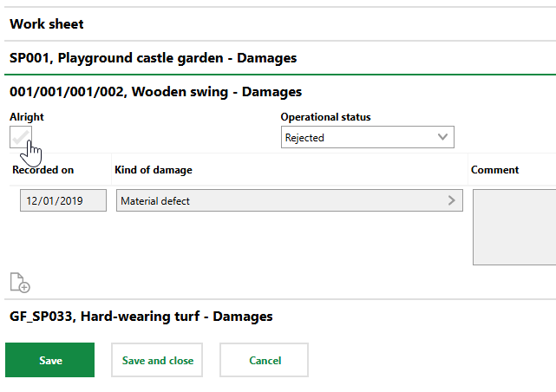
Task: Click the Kind of damage column header
Action: coord(153,170)
